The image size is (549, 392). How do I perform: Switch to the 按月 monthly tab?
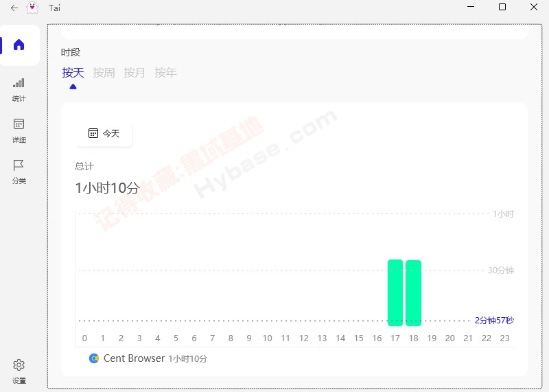click(135, 73)
